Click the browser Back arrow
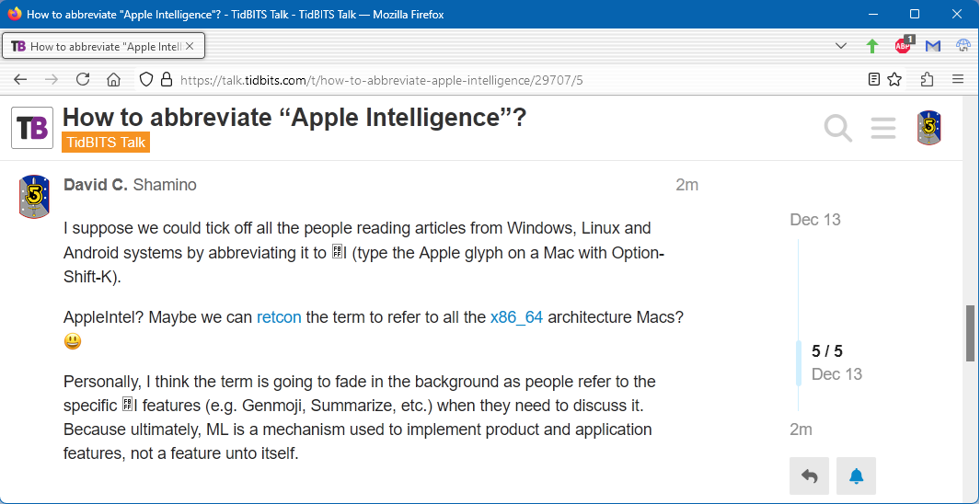The image size is (980, 504). (20, 79)
